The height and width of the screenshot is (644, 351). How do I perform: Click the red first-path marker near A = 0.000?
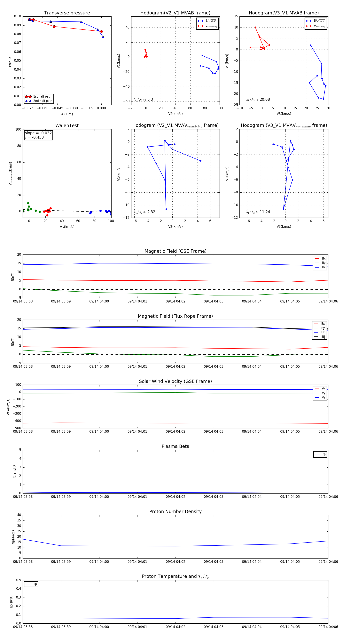point(101,31)
